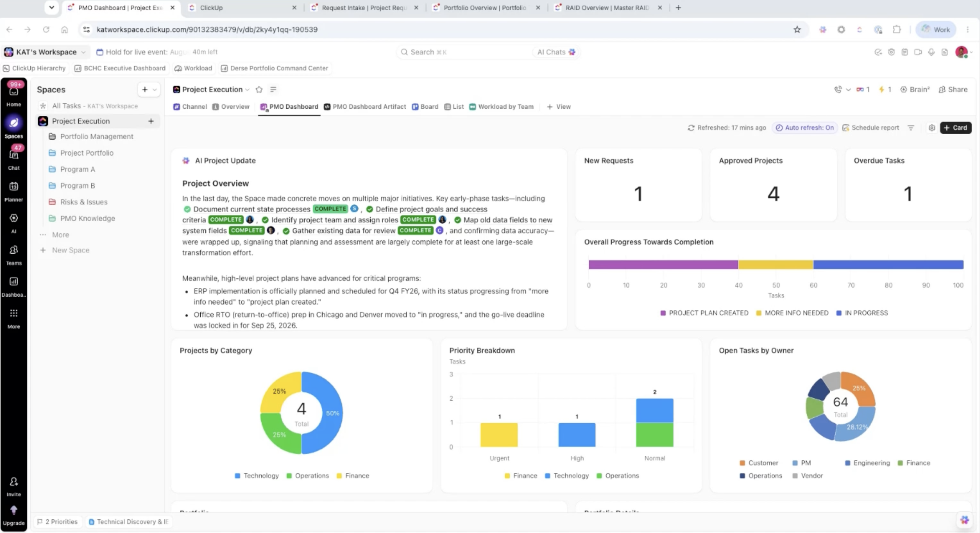This screenshot has height=533, width=980.
Task: Open the ClickUp Brain floating button
Action: [964, 519]
